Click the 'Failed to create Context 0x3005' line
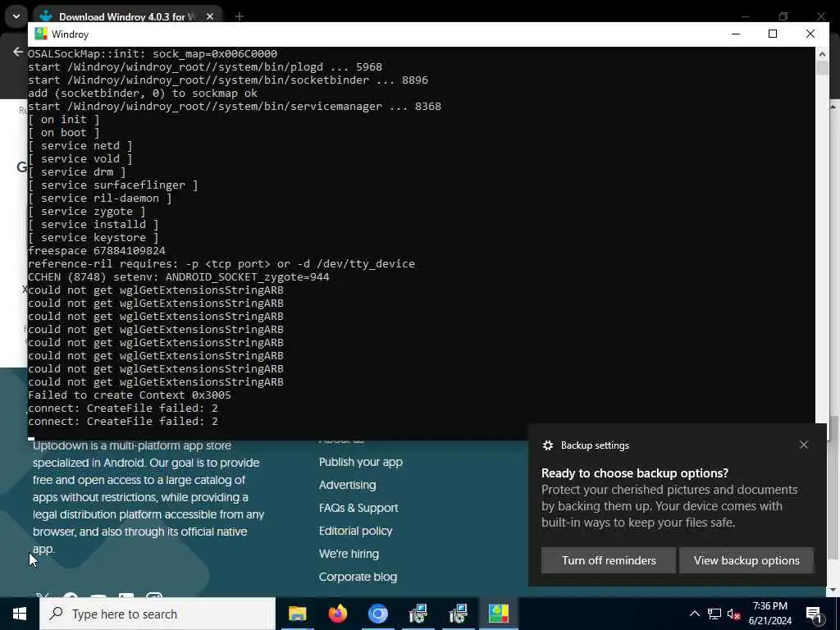 coord(130,395)
